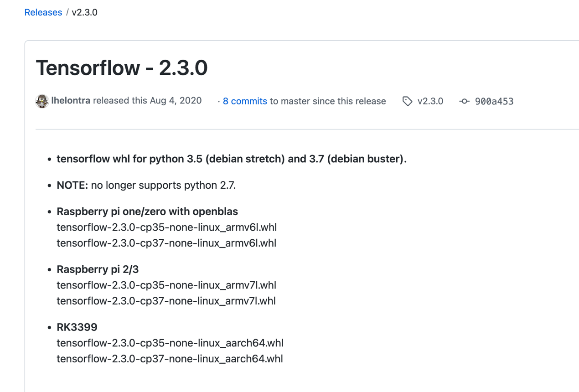Open the Releases breadcrumb link

coord(43,12)
